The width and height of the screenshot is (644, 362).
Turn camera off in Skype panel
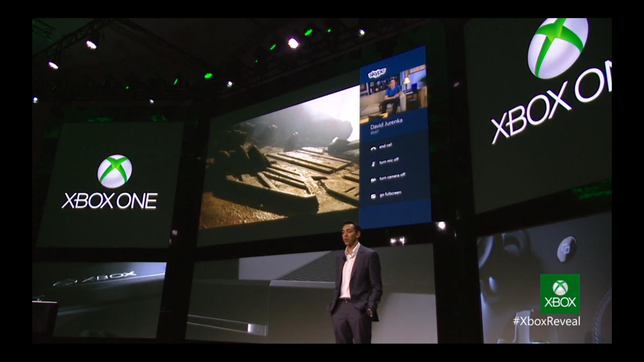tap(388, 178)
